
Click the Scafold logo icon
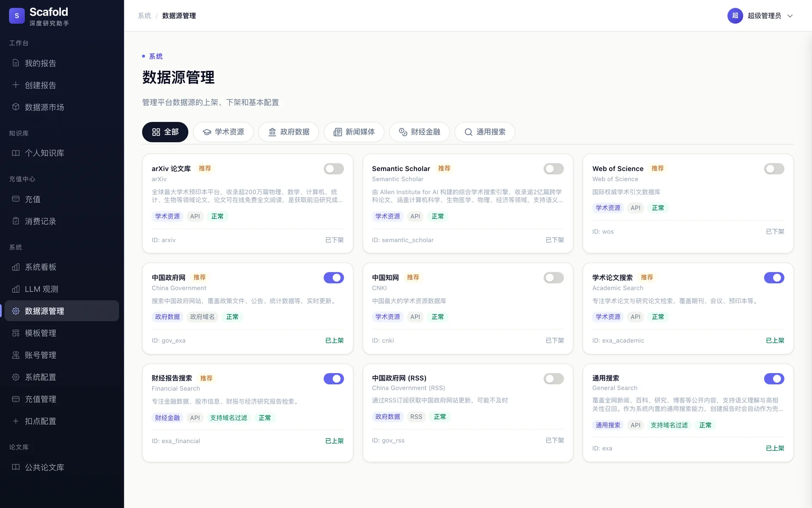tap(17, 16)
